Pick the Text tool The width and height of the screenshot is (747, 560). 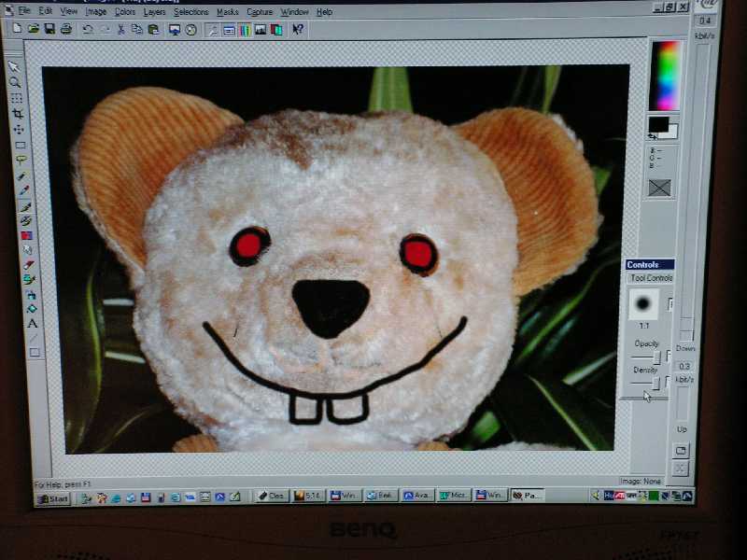33,323
